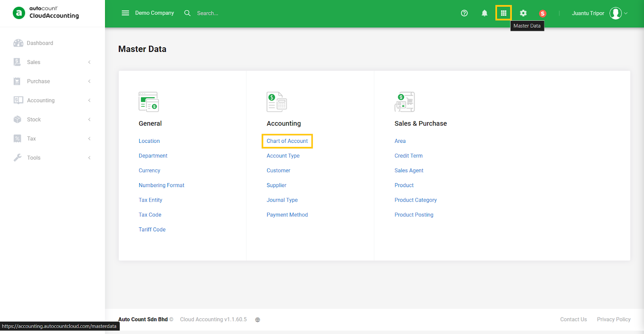Viewport: 644px width, 334px height.
Task: Open the Tax Entity link
Action: pos(151,200)
